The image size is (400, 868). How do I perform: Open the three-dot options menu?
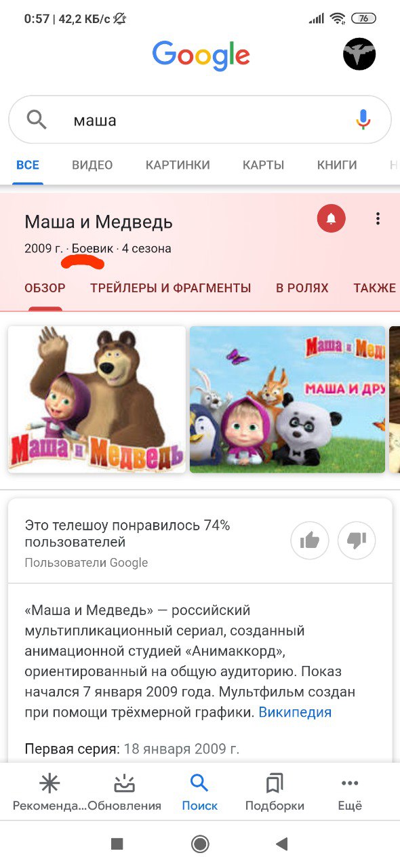[x=378, y=218]
